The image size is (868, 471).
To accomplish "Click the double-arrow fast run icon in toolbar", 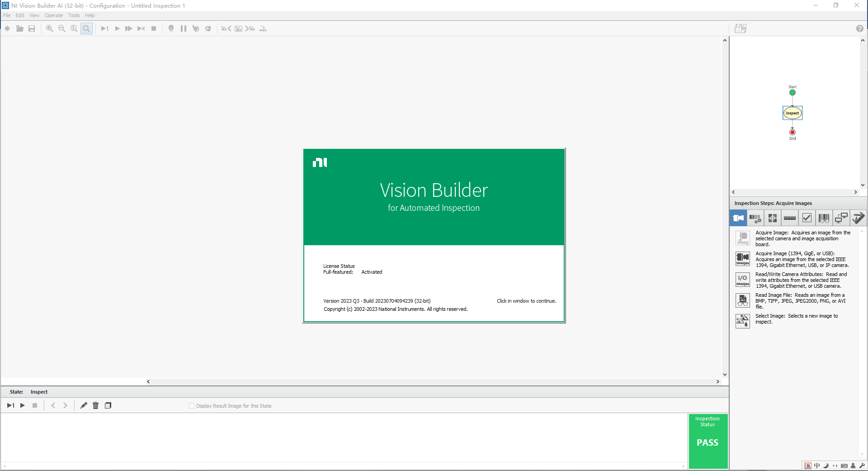I will (x=129, y=29).
